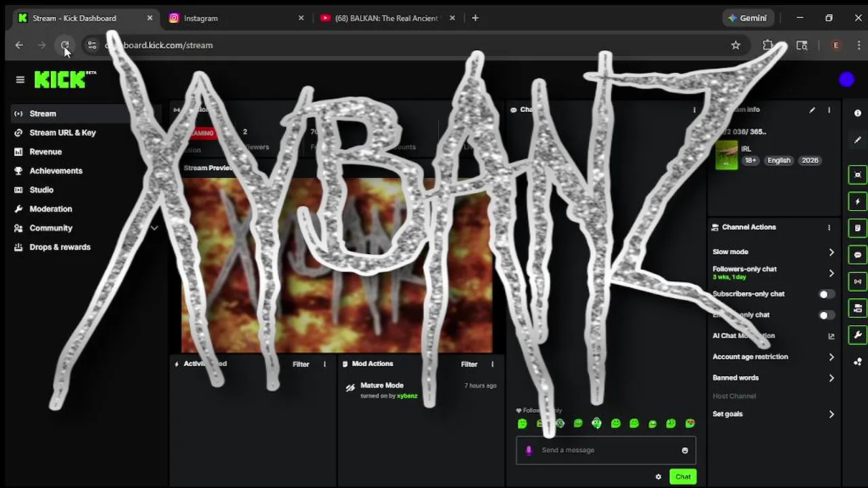Open the Activity feed Filter dropdown
Image resolution: width=868 pixels, height=488 pixels.
[300, 364]
